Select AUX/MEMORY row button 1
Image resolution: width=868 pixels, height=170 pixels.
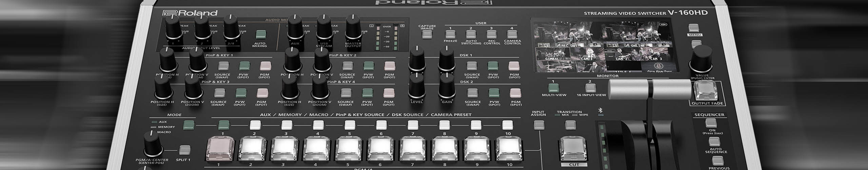pyautogui.click(x=223, y=125)
